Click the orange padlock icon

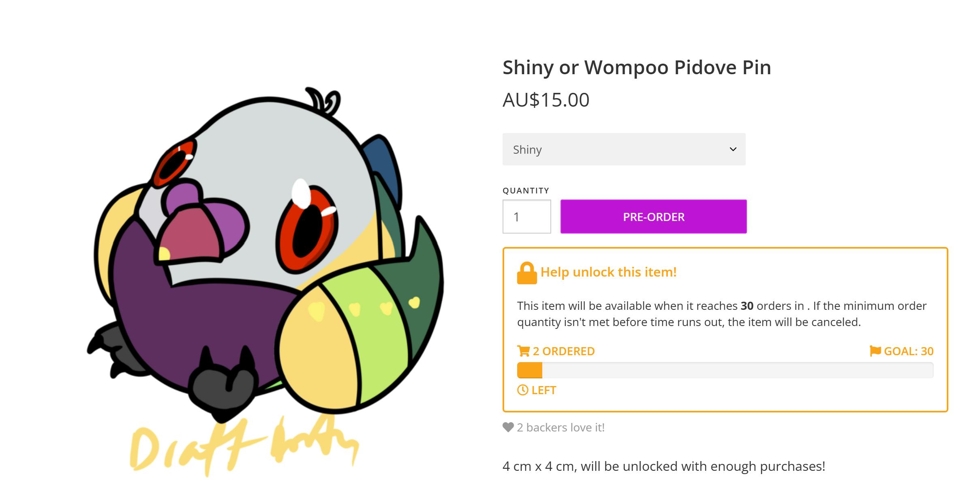[x=526, y=273]
